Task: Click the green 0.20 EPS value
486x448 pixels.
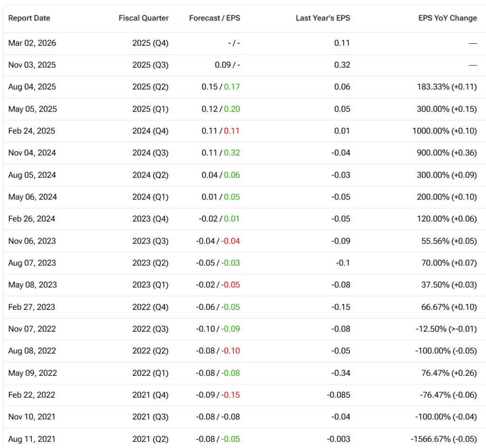Action: 232,109
